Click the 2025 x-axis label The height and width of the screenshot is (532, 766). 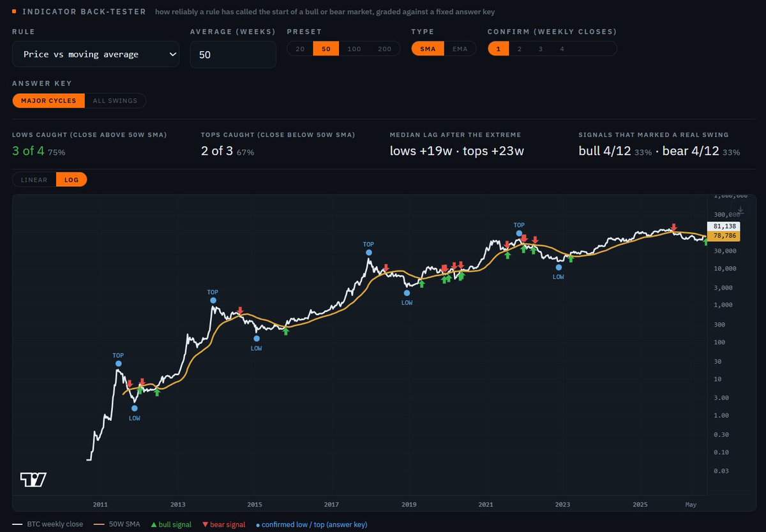[x=640, y=505]
